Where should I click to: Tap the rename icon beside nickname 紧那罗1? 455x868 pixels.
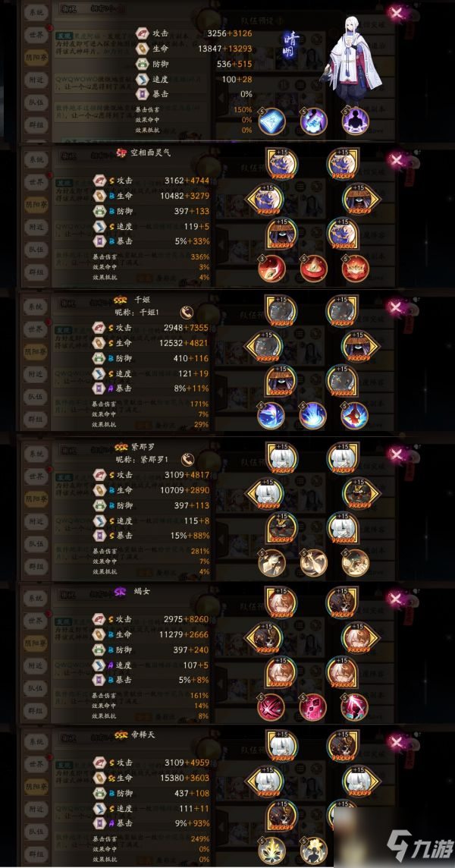pyautogui.click(x=187, y=459)
